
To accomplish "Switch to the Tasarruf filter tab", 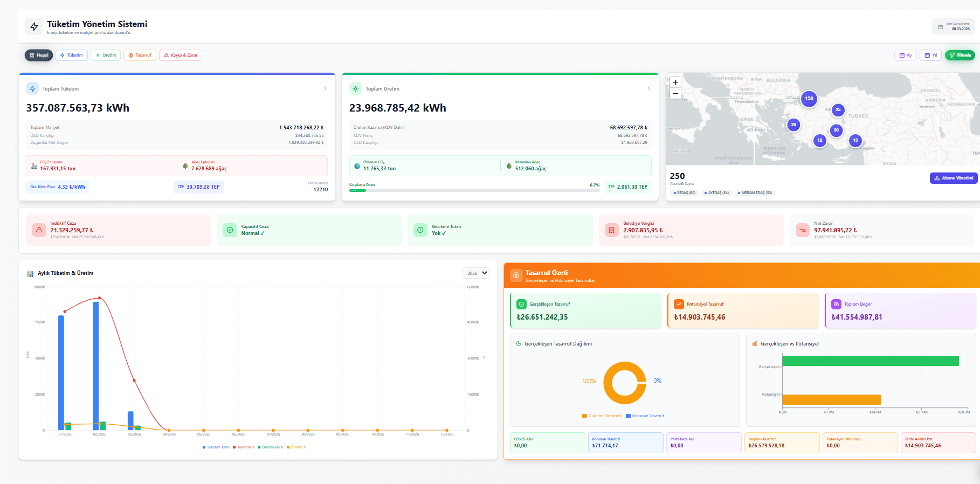I will [140, 55].
